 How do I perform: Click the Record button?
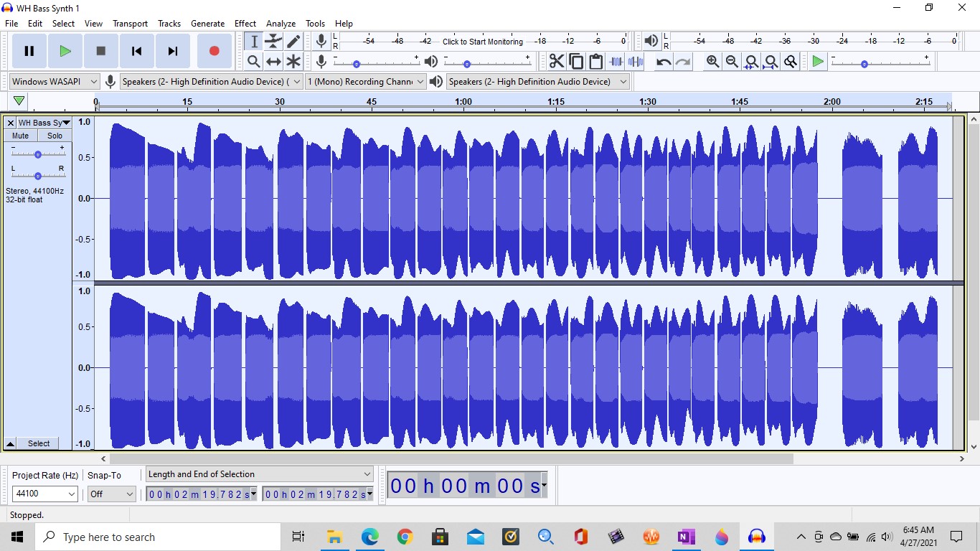tap(214, 51)
